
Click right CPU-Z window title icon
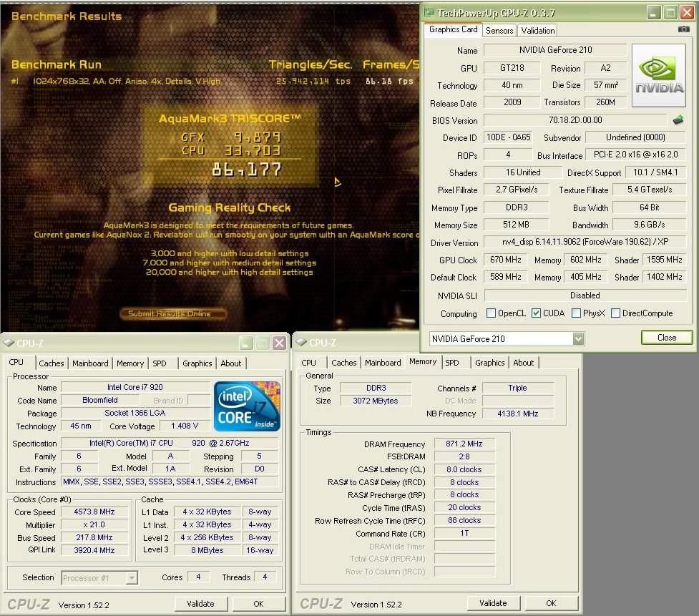coord(301,342)
